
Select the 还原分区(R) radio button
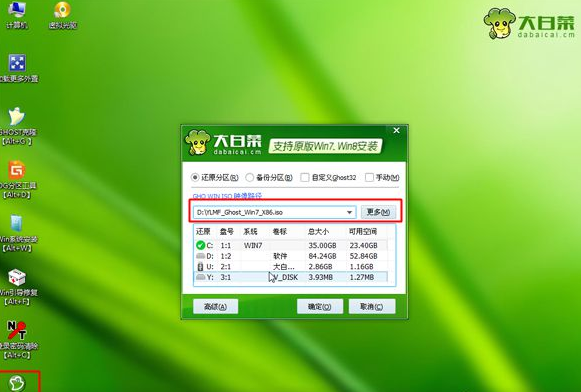click(195, 177)
